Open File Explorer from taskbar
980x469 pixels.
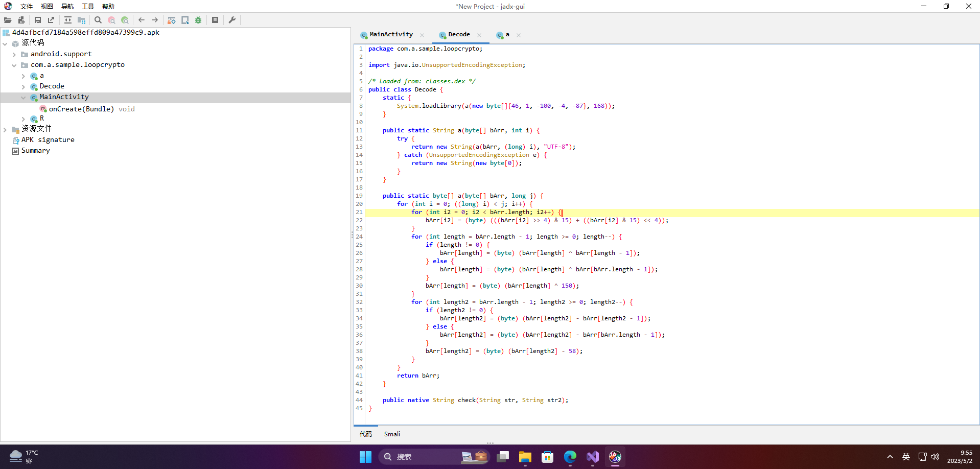pos(525,457)
